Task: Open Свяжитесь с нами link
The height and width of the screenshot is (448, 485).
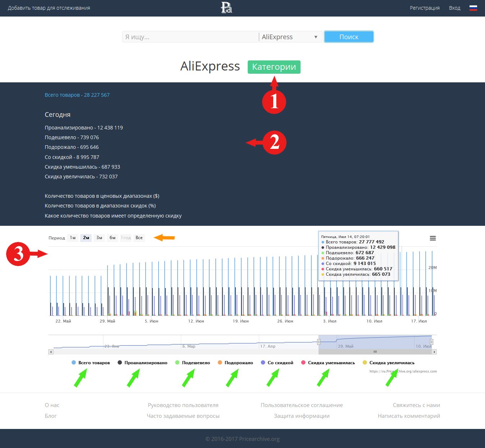Action: (x=416, y=405)
